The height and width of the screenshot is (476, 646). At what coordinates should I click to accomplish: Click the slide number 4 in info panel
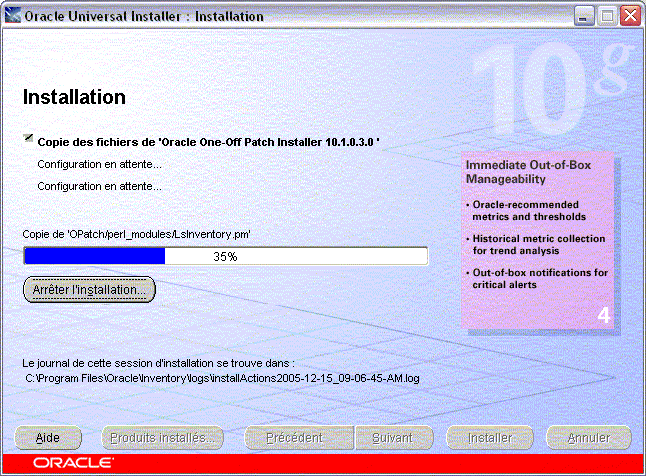(x=603, y=316)
